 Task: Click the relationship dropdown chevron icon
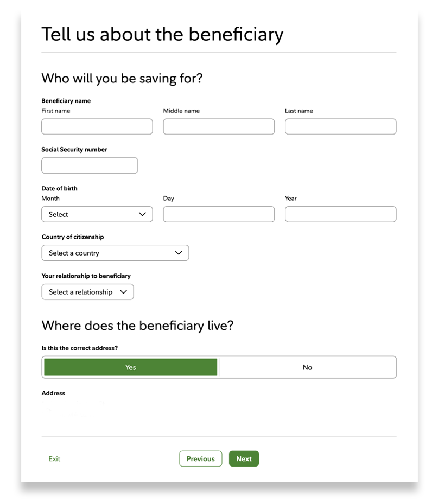(124, 292)
